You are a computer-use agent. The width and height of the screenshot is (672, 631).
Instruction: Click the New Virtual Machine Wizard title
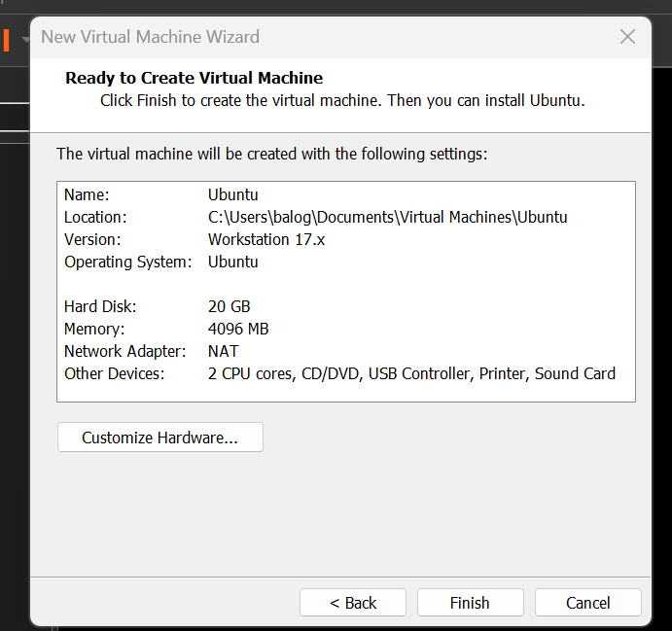pyautogui.click(x=150, y=37)
